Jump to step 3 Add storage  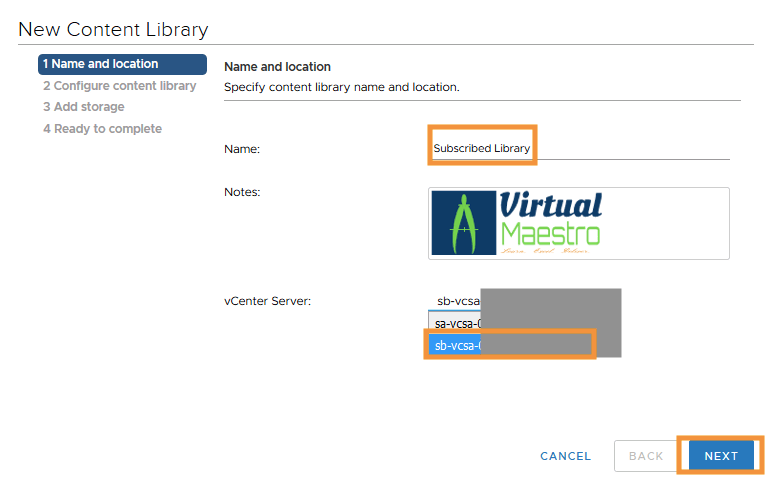coord(84,107)
